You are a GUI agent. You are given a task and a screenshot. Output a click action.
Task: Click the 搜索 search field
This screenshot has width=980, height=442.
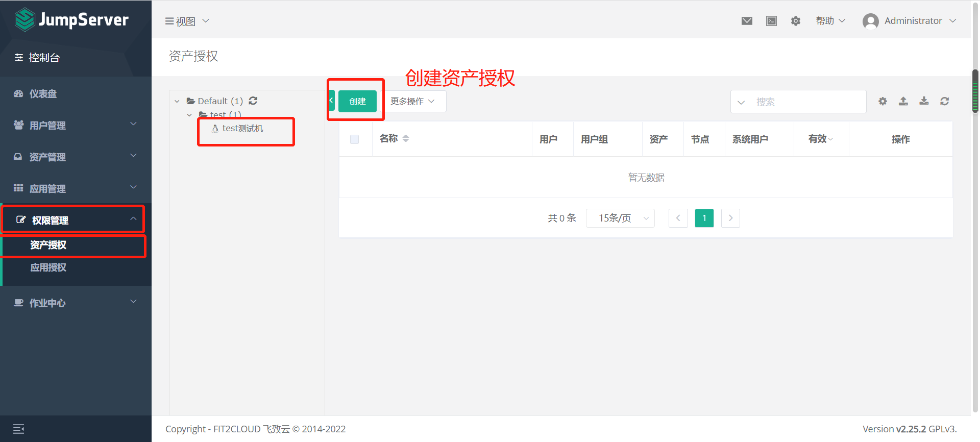[x=806, y=102]
